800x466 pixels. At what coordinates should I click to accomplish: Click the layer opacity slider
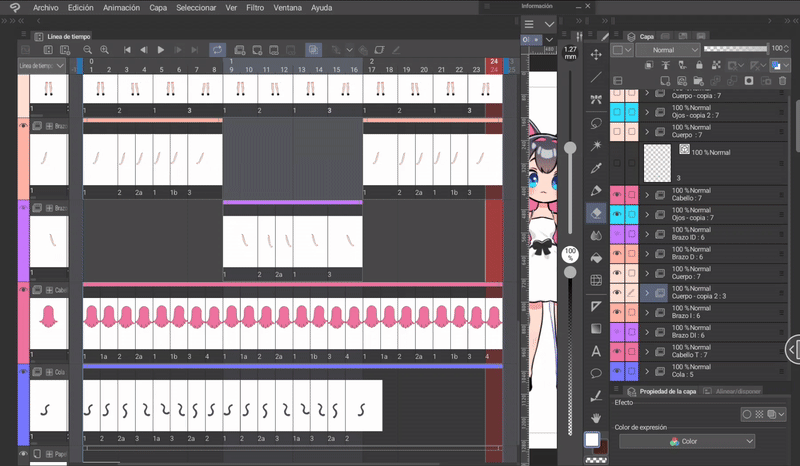coord(735,48)
